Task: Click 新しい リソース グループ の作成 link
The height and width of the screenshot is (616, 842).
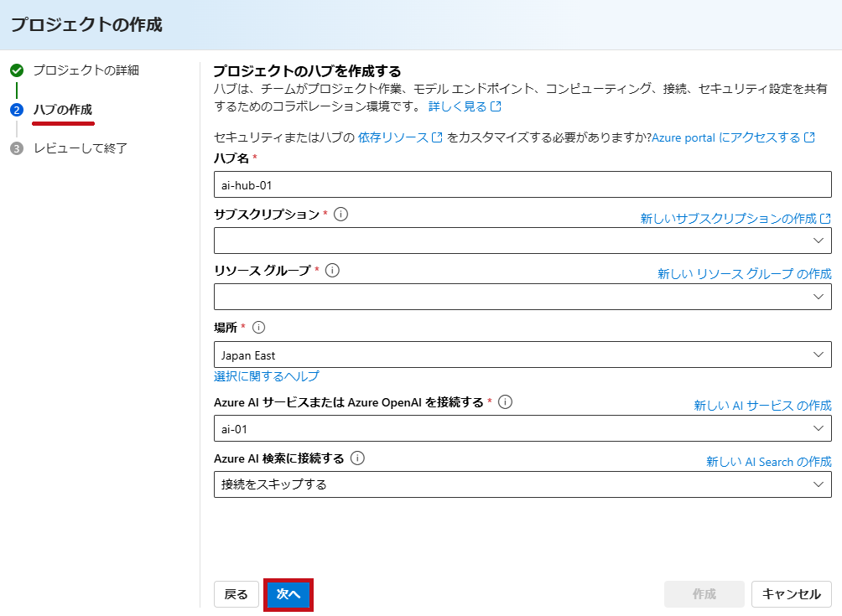Action: (x=744, y=274)
